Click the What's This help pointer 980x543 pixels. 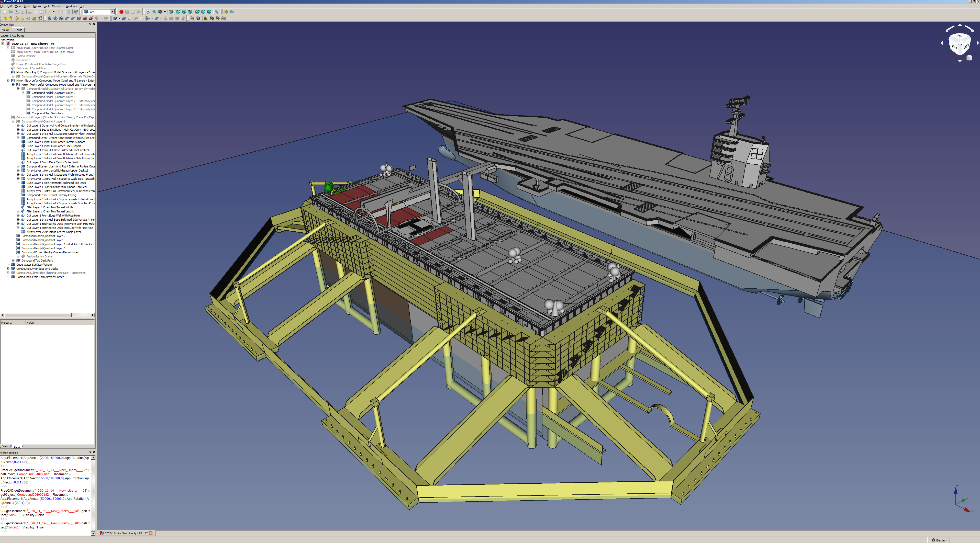click(76, 12)
